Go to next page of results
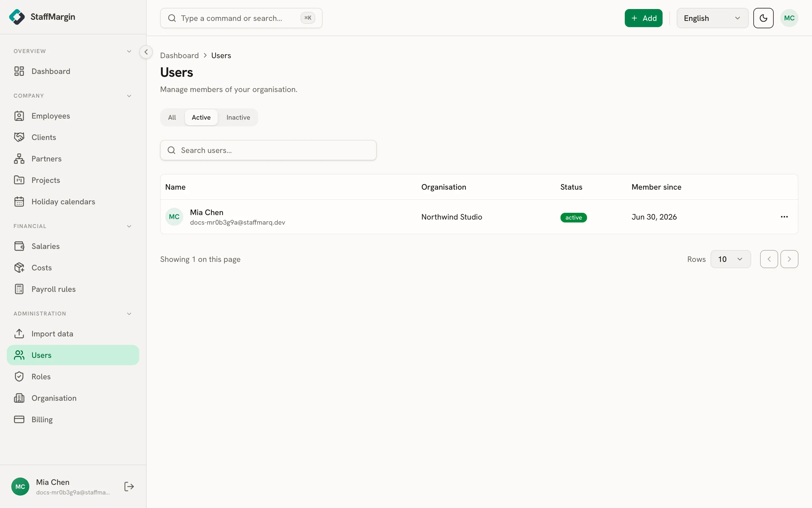812x508 pixels. click(789, 259)
